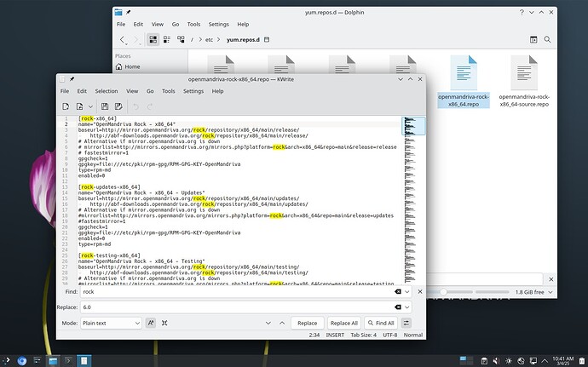Click Dolphin split view icon

point(533,39)
